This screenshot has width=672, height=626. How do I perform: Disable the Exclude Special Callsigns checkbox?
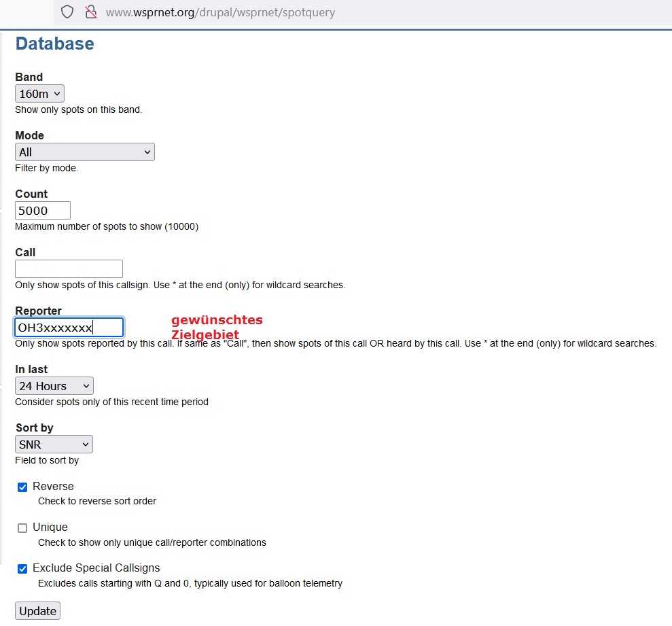(22, 569)
